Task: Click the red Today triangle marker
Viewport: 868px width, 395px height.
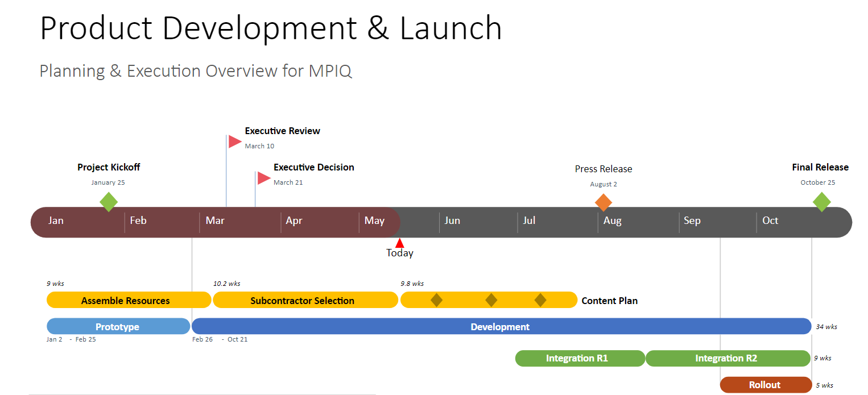Action: tap(400, 242)
